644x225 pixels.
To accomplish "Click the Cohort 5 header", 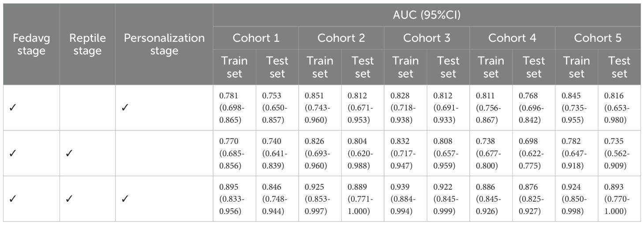I will click(x=598, y=38).
